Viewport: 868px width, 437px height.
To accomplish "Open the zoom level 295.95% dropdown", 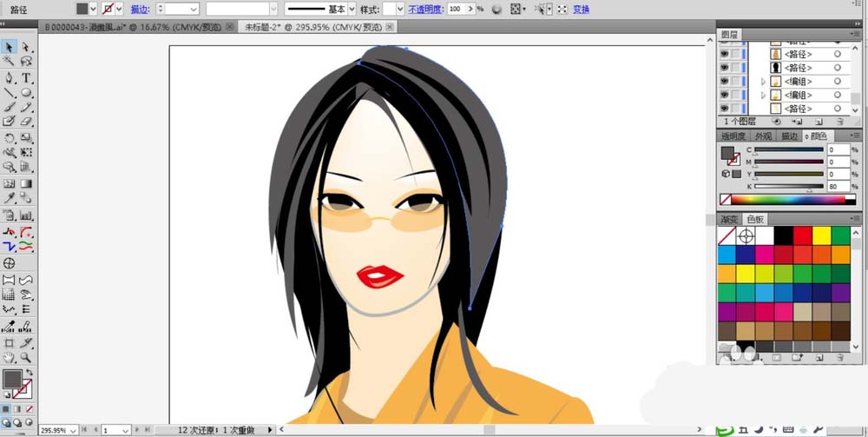I will [74, 430].
